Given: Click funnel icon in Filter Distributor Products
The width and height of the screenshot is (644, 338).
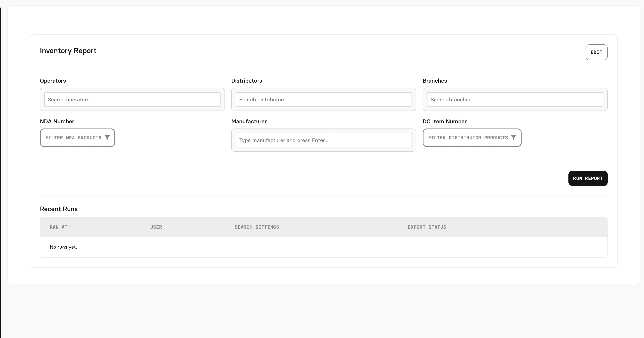Looking at the screenshot, I should pos(513,138).
